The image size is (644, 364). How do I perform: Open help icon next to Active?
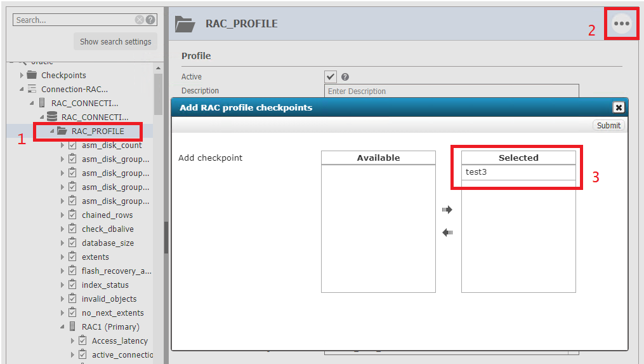(x=345, y=76)
